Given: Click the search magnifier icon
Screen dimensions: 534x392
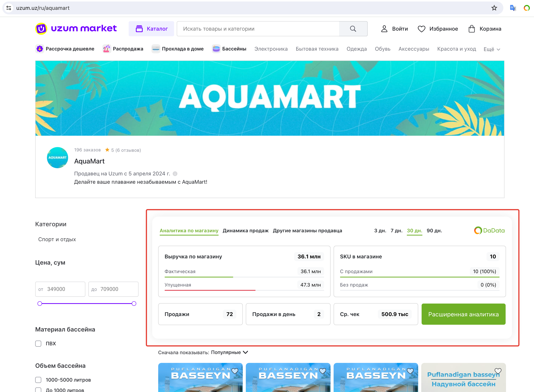Looking at the screenshot, I should (x=353, y=29).
